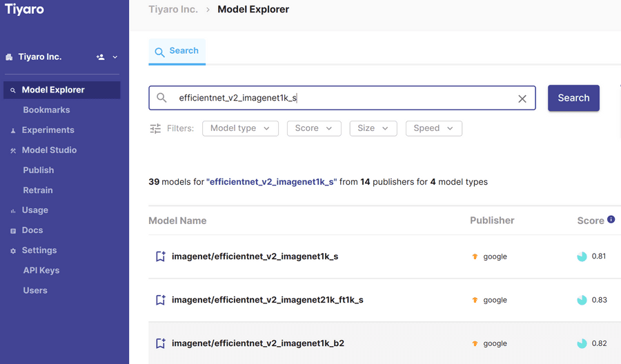Open the API Keys page
The image size is (621, 364).
click(41, 270)
